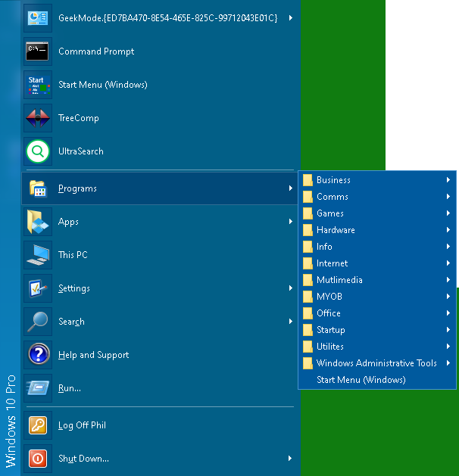The image size is (459, 476).
Task: Click the Business folder icon
Action: (x=308, y=180)
